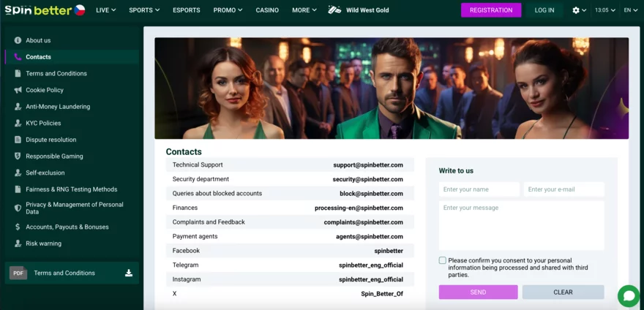Click the sidebar Terms and Conditions document icon

pyautogui.click(x=18, y=74)
